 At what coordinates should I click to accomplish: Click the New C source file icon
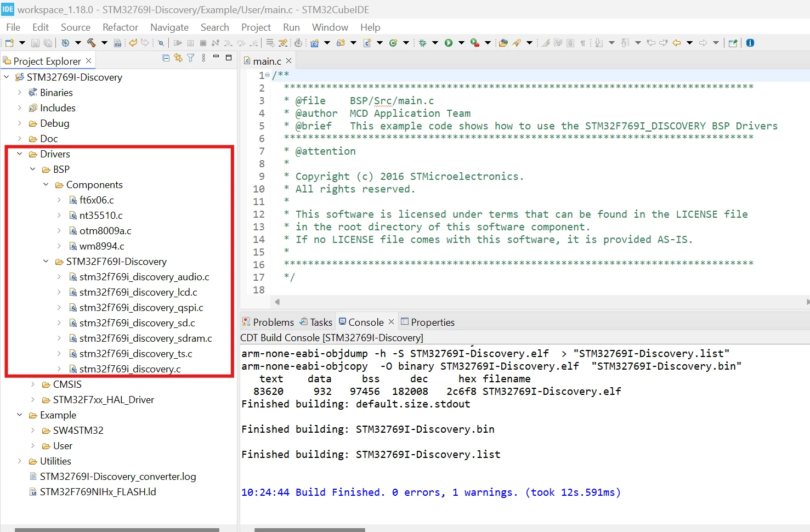pos(367,43)
